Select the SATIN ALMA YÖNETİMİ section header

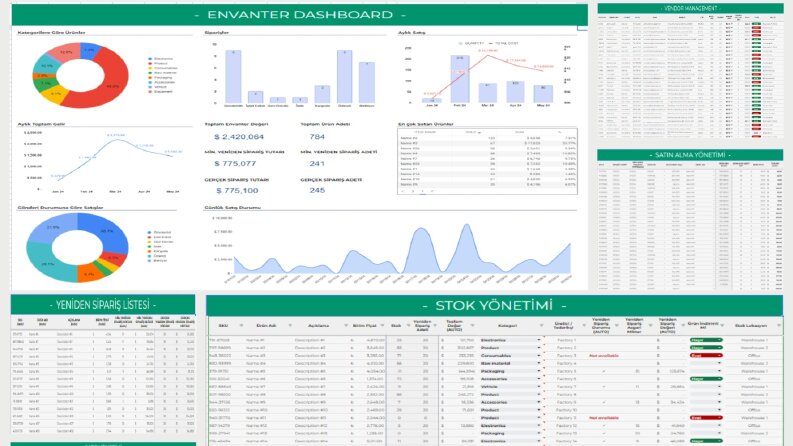coord(690,155)
